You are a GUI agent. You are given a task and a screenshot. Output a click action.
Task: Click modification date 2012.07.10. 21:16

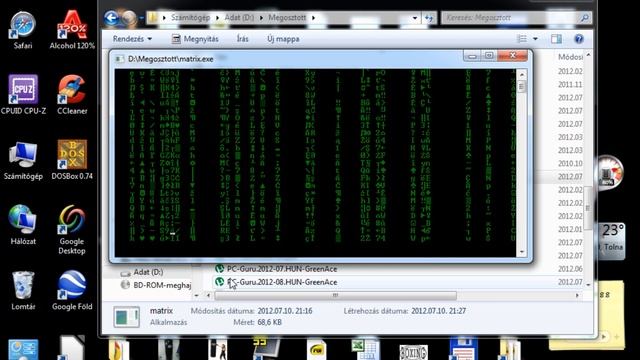(x=285, y=311)
